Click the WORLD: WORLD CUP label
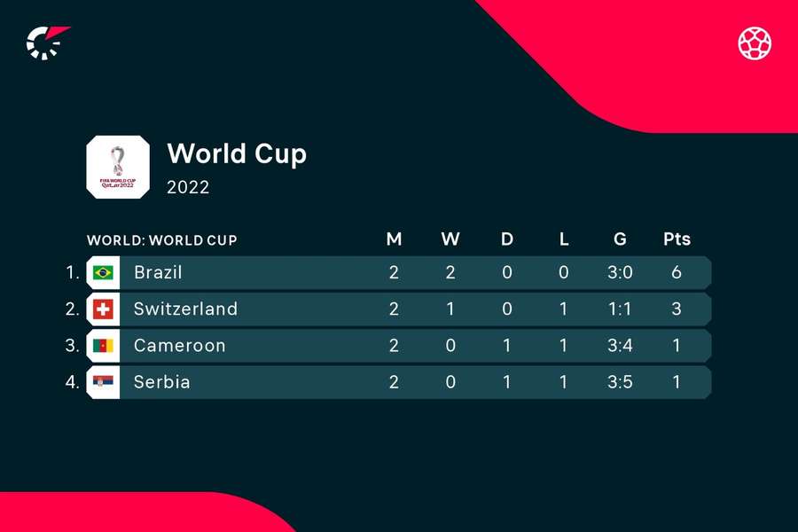This screenshot has width=798, height=532. pyautogui.click(x=162, y=239)
